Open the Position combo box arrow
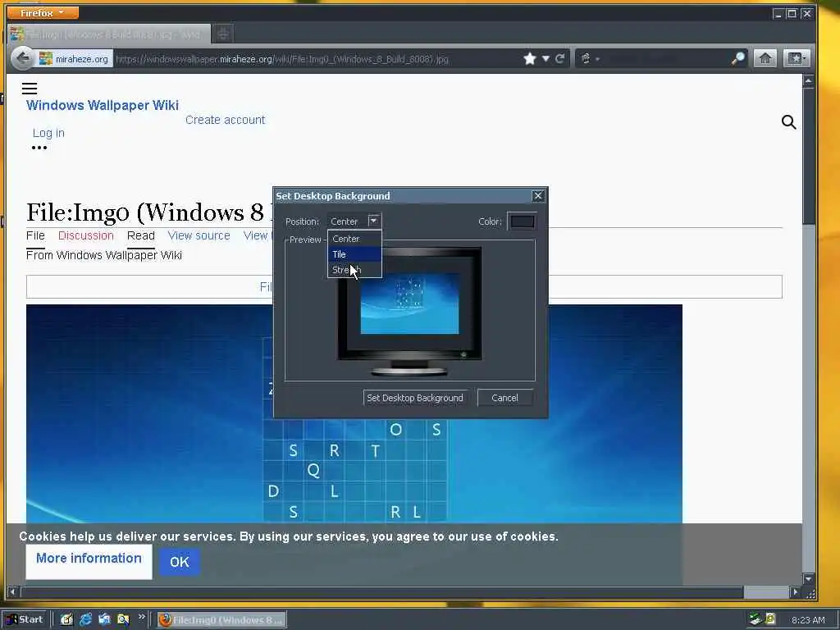Image resolution: width=840 pixels, height=630 pixels. click(x=373, y=221)
